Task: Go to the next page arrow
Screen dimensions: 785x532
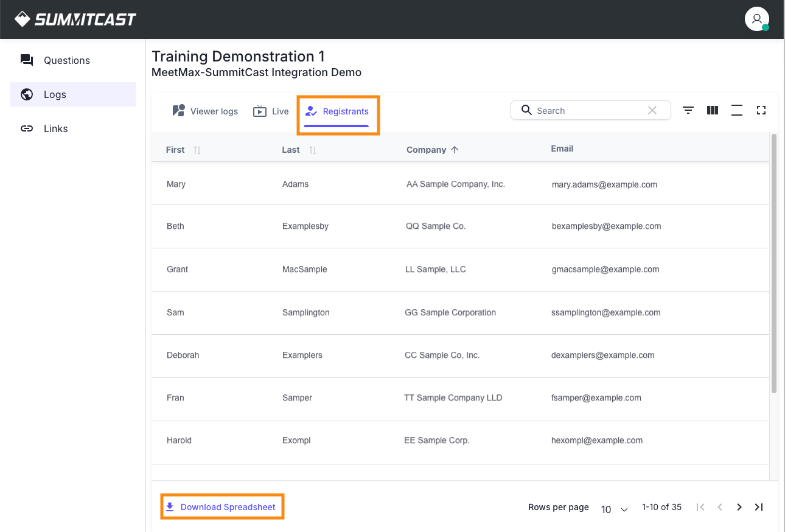Action: tap(739, 507)
